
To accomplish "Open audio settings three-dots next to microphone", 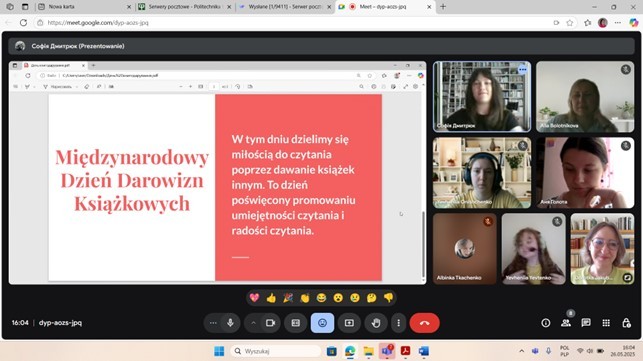I will click(213, 323).
